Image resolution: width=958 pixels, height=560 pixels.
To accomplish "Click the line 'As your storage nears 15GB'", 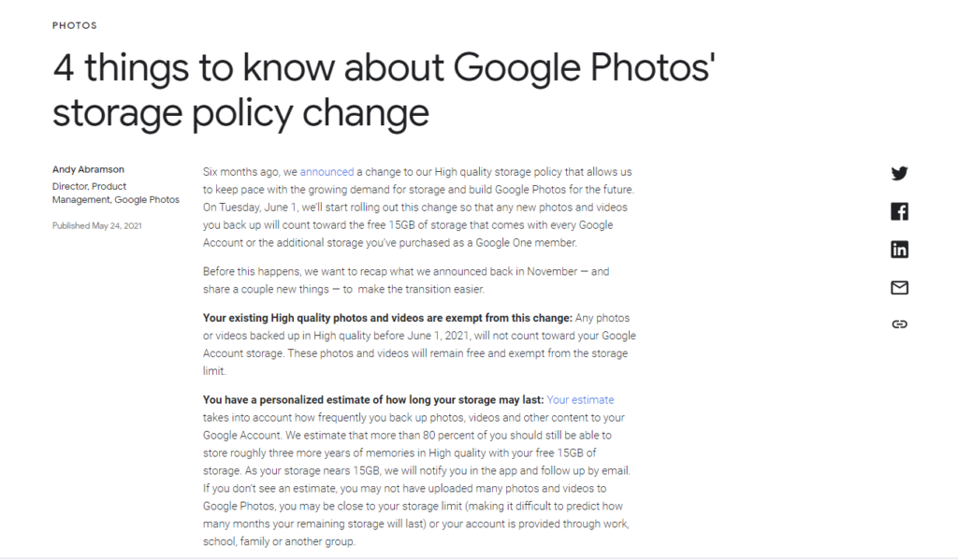I will point(438,471).
